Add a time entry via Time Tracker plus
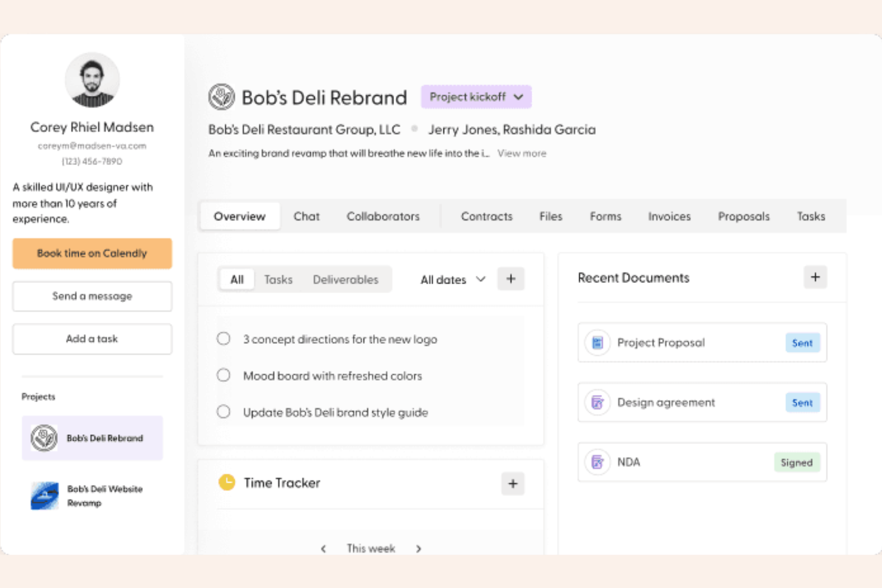 (513, 484)
